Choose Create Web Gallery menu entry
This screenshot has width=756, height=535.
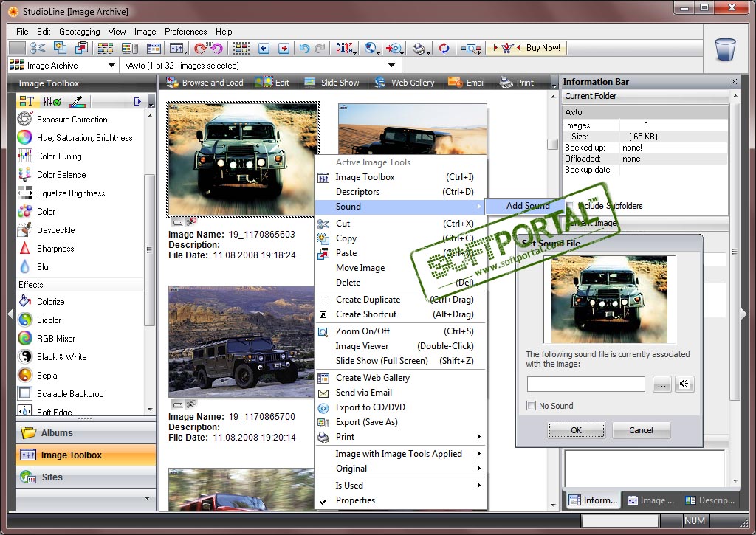pos(399,378)
